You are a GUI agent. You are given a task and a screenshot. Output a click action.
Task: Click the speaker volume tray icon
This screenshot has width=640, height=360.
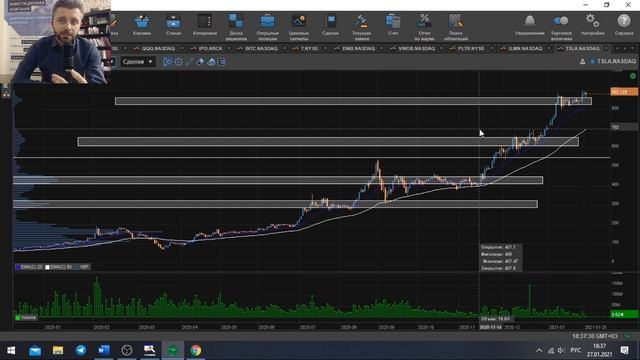pyautogui.click(x=562, y=350)
